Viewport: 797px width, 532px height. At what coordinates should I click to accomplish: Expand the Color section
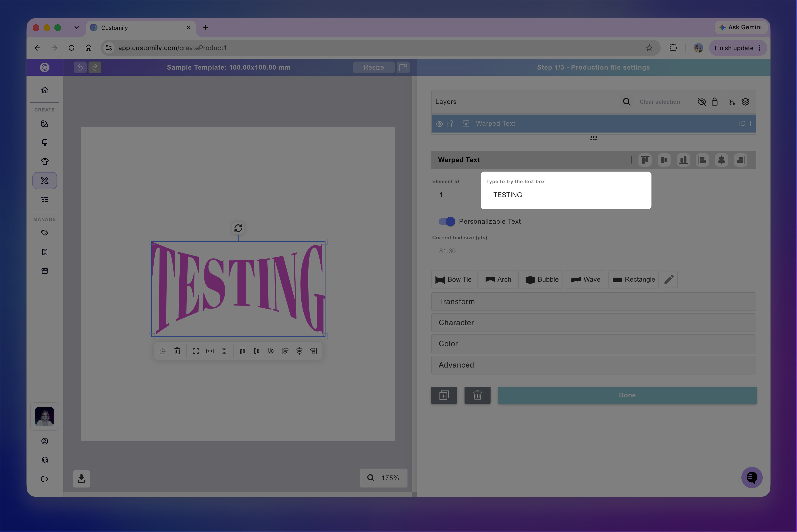[x=593, y=344]
